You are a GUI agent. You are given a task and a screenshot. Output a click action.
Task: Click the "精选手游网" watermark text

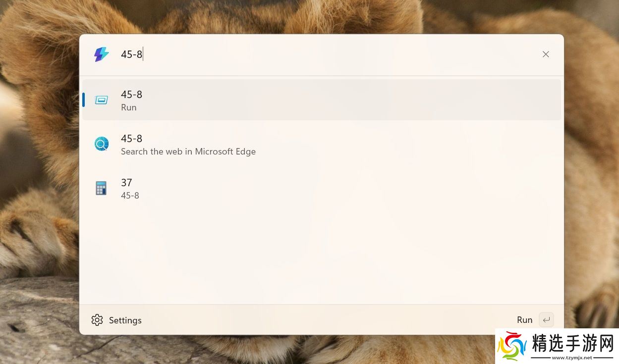click(573, 343)
